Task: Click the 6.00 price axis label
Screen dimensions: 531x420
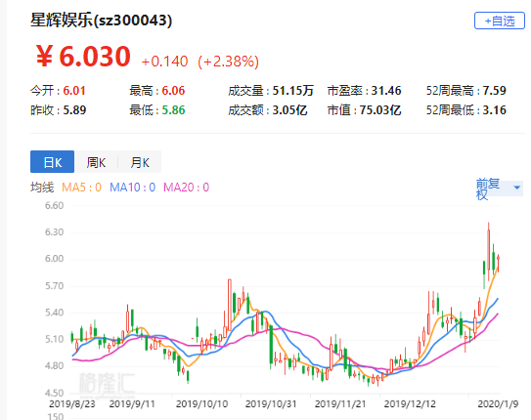Action: coord(54,259)
